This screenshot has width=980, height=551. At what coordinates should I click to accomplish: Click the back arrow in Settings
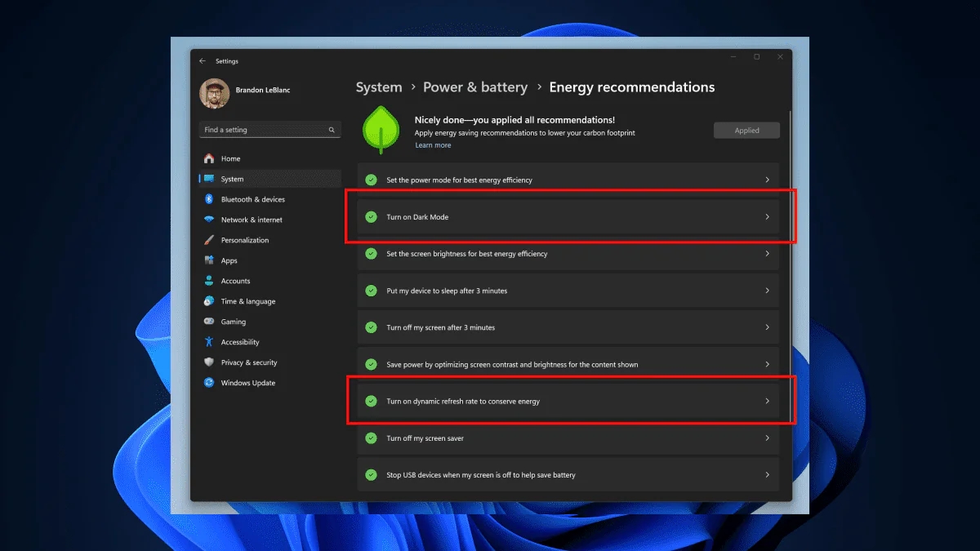pos(203,61)
